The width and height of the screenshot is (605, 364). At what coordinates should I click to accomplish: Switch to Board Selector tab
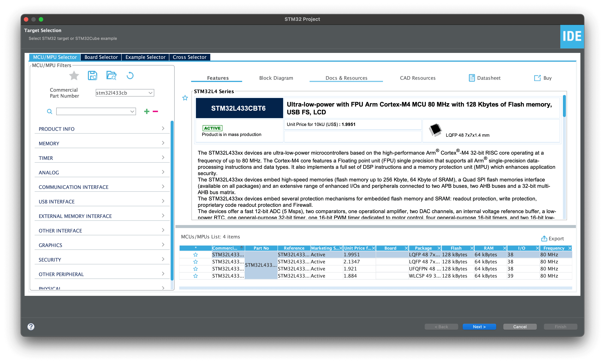[x=101, y=57]
